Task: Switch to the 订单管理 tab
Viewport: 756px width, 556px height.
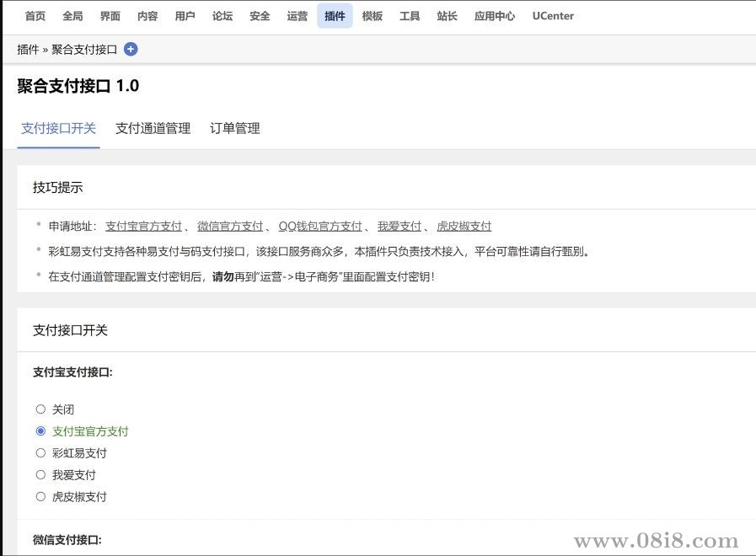Action: coord(234,128)
